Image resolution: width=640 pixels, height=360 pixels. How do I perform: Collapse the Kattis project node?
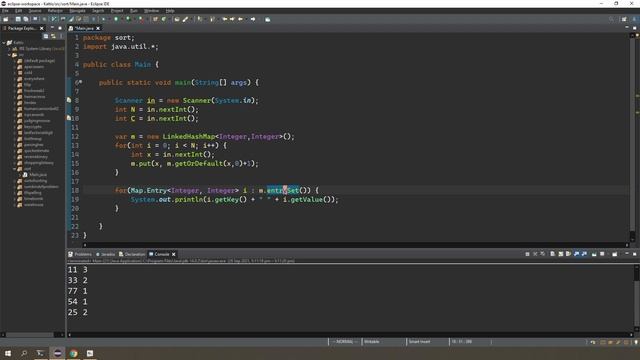pyautogui.click(x=4, y=42)
